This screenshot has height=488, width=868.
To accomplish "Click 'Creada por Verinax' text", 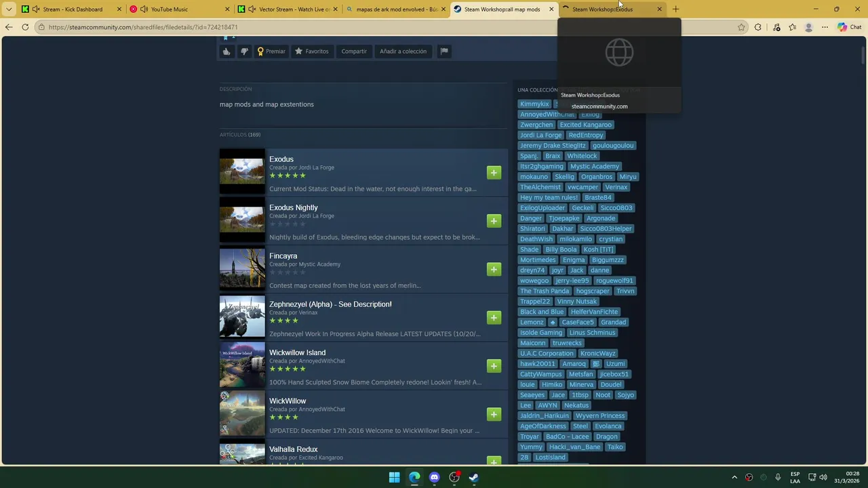I will [x=294, y=312].
